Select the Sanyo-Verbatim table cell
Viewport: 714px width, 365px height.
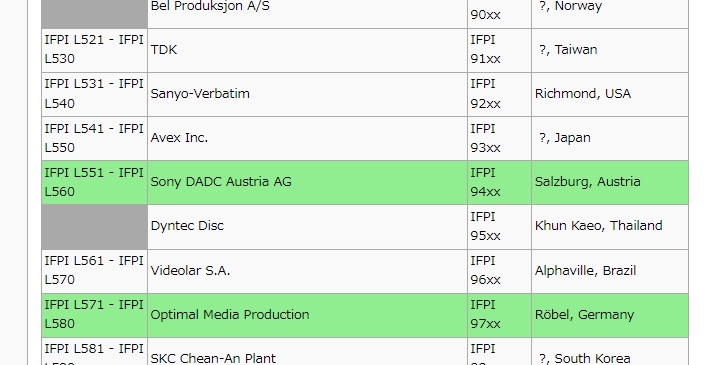coord(307,94)
